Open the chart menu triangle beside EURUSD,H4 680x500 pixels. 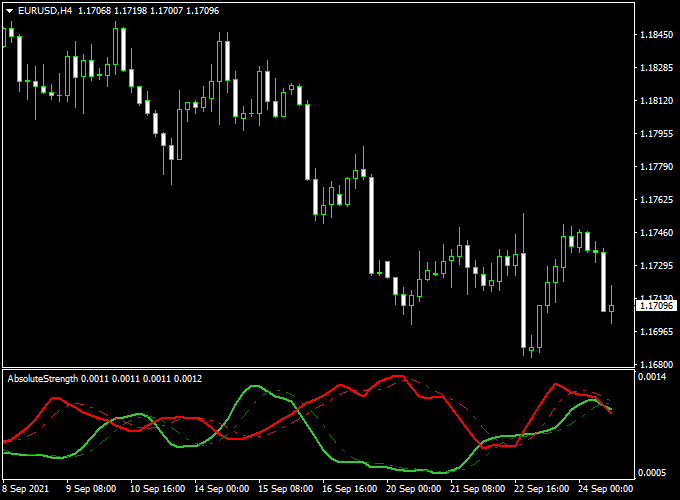(x=10, y=11)
